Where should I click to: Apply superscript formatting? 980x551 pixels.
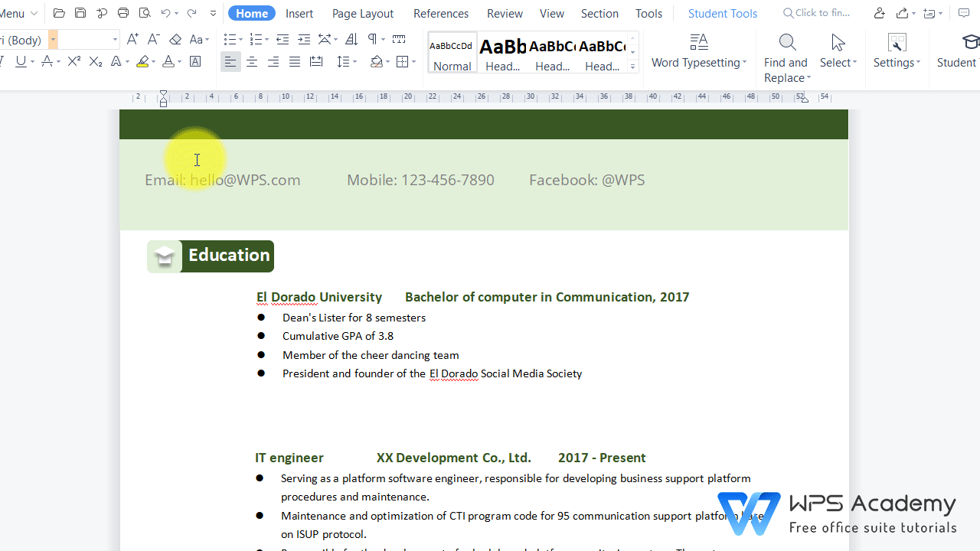pyautogui.click(x=74, y=61)
